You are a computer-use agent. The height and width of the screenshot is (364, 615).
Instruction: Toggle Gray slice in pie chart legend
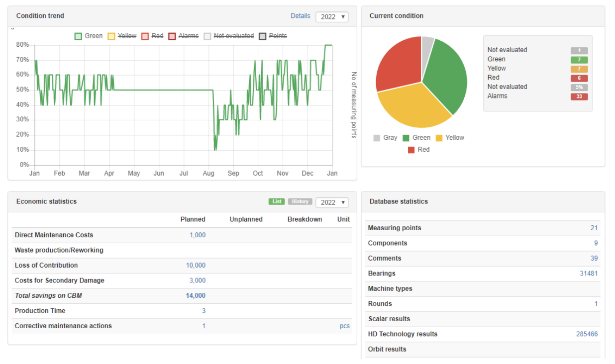pyautogui.click(x=385, y=138)
